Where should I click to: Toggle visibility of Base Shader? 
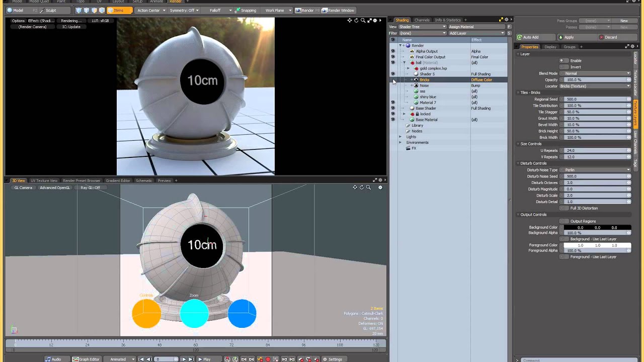393,108
